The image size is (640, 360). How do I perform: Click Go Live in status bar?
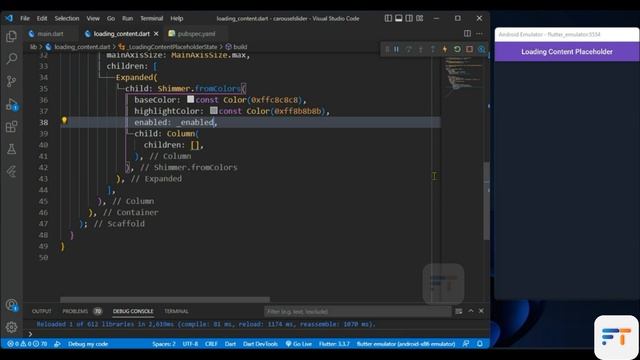coord(299,344)
